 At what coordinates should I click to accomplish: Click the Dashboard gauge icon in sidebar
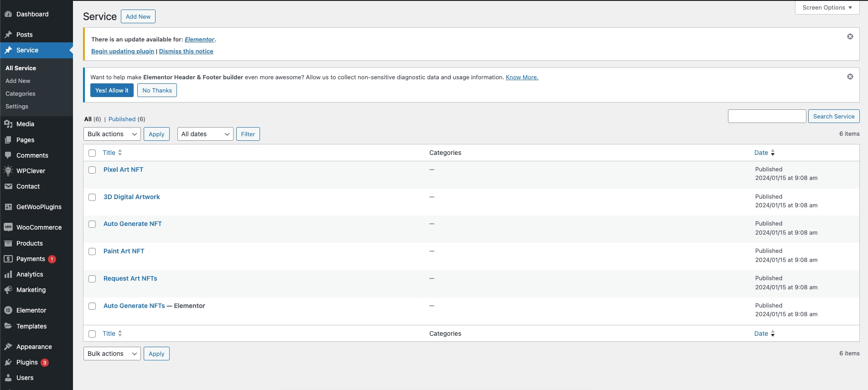point(8,14)
